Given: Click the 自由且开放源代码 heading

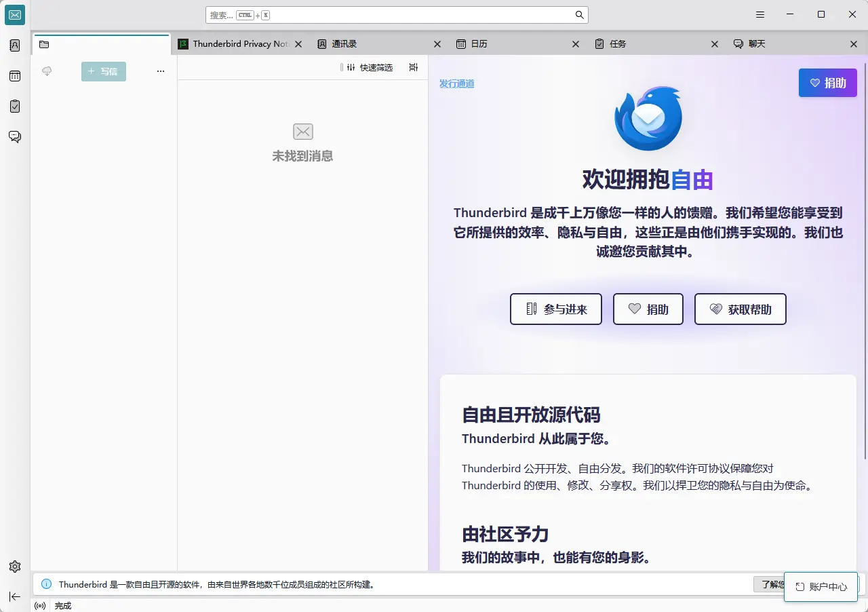Looking at the screenshot, I should 531,415.
